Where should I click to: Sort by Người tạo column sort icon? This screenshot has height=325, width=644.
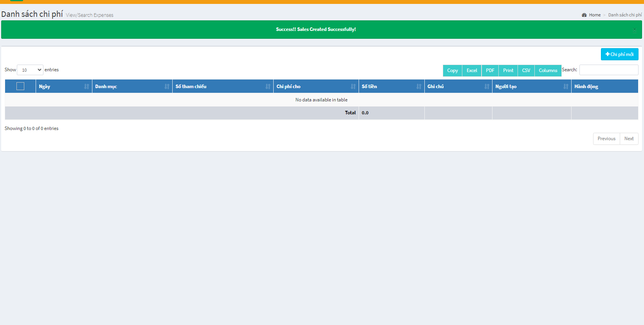566,87
